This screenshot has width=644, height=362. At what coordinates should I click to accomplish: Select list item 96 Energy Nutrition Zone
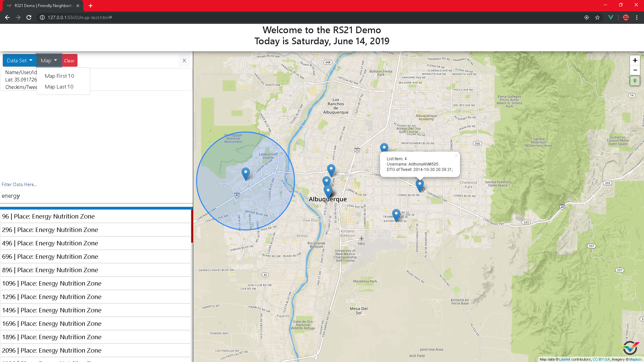96,216
